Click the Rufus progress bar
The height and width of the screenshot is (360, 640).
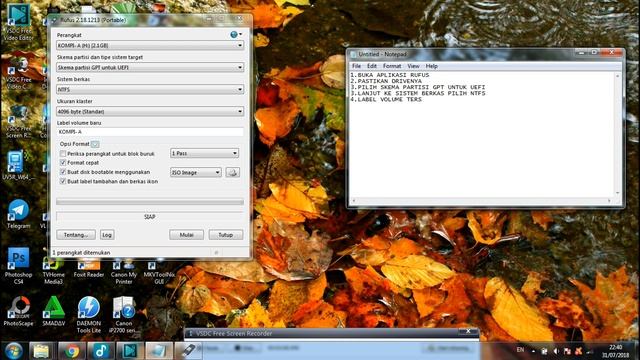click(150, 202)
